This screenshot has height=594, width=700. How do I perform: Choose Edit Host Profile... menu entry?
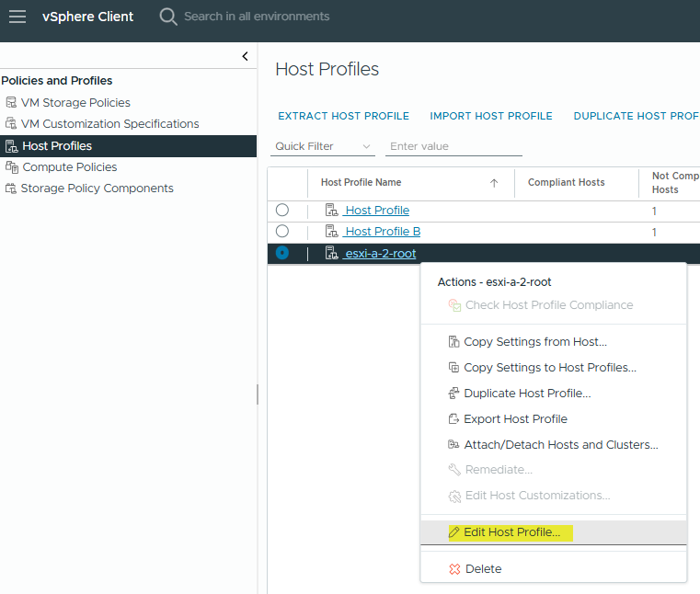pos(554,532)
